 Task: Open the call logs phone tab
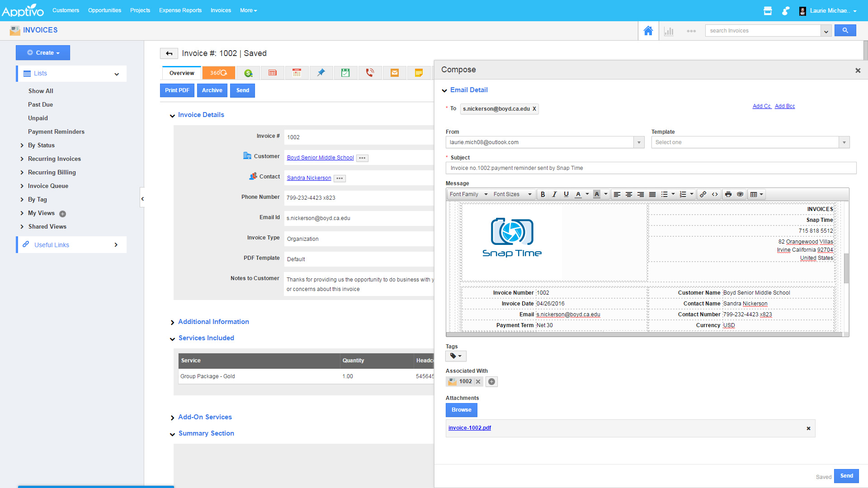370,73
